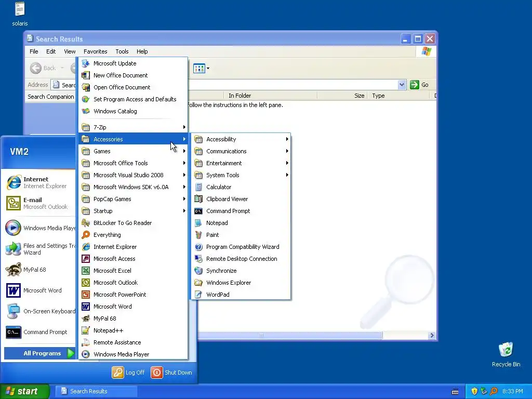Open the Views toolbar dropdown
This screenshot has height=399, width=532.
208,68
